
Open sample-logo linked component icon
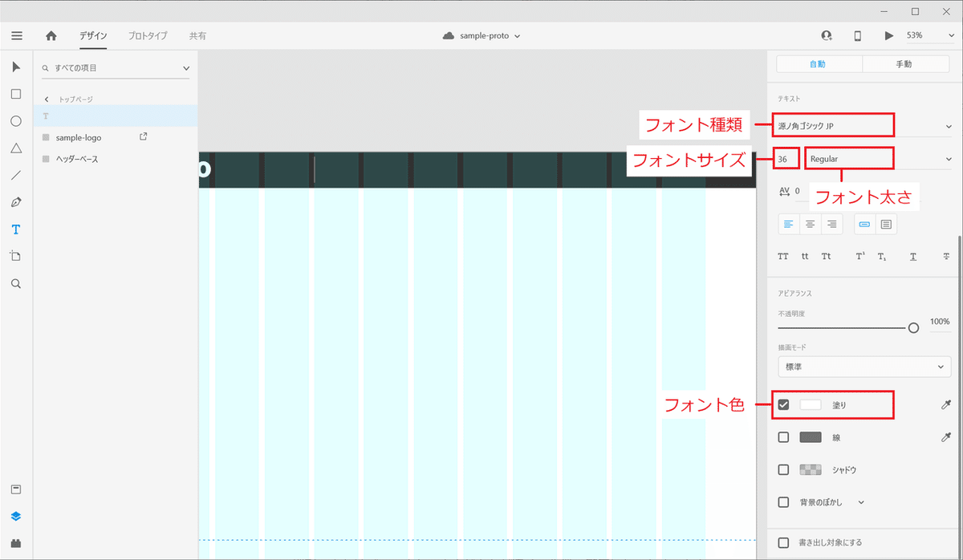144,136
